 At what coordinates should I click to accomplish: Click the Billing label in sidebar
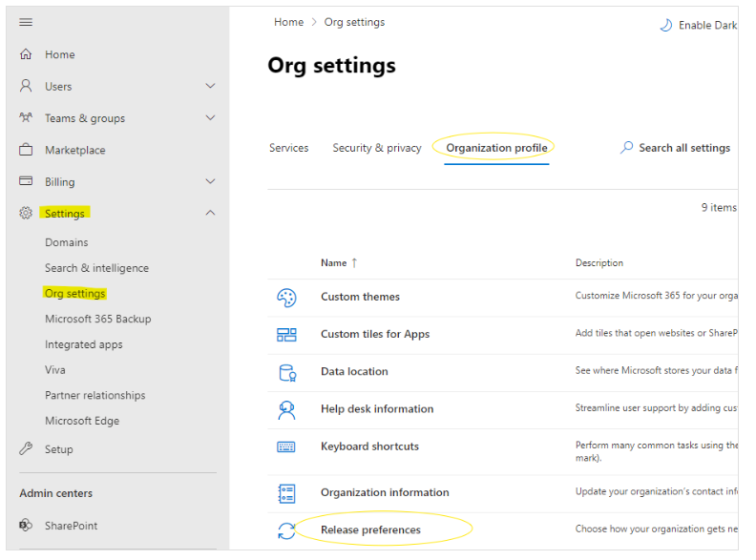tap(60, 182)
